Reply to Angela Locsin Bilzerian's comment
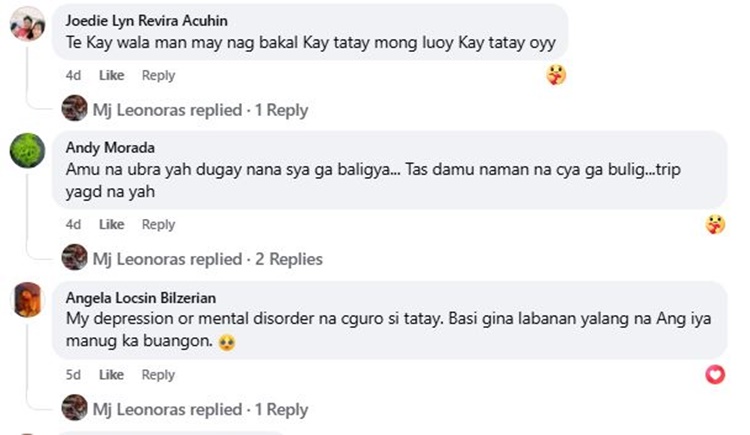This screenshot has height=435, width=750. click(x=158, y=375)
